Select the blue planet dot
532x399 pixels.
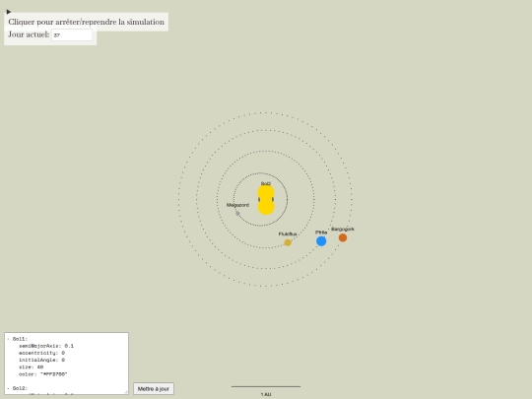click(x=321, y=241)
